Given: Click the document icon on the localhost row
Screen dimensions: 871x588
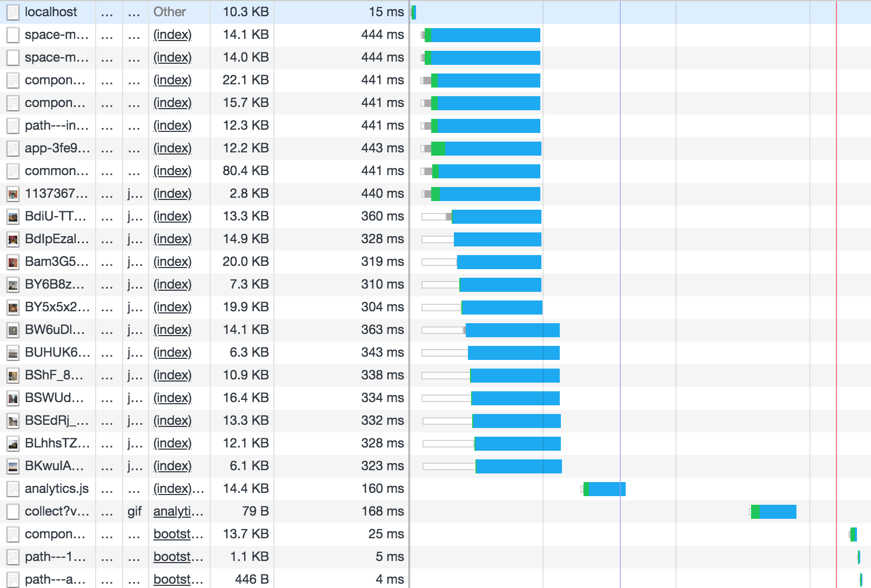Looking at the screenshot, I should pos(12,11).
